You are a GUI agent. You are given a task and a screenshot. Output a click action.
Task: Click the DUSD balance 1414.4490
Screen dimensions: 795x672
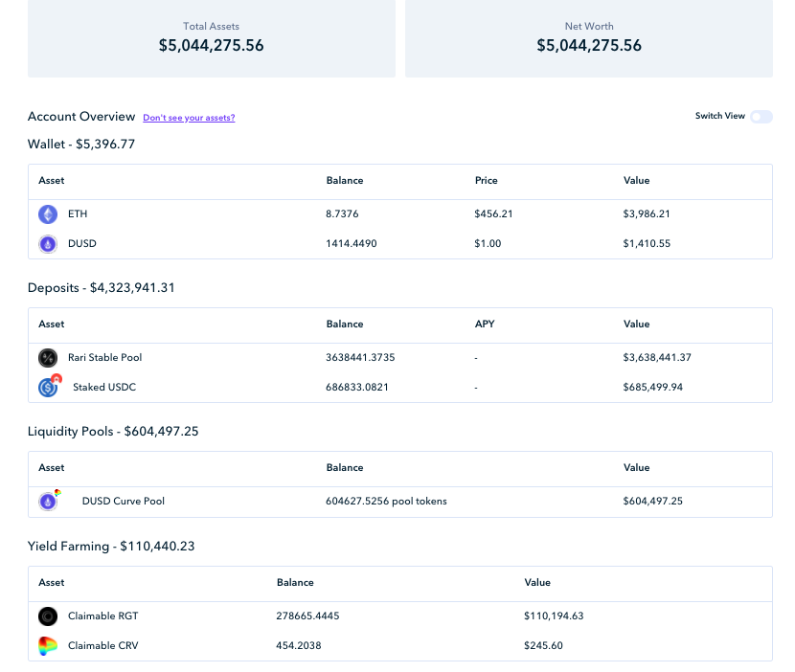(x=352, y=243)
